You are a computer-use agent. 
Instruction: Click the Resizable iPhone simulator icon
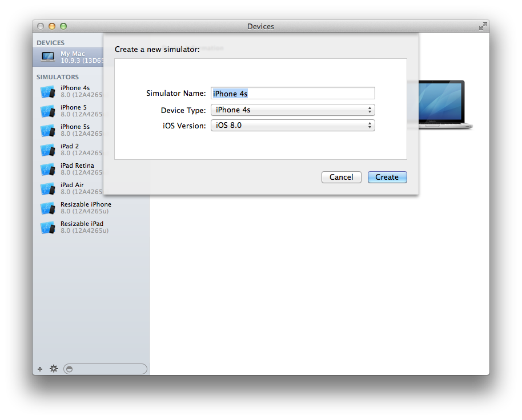point(48,208)
